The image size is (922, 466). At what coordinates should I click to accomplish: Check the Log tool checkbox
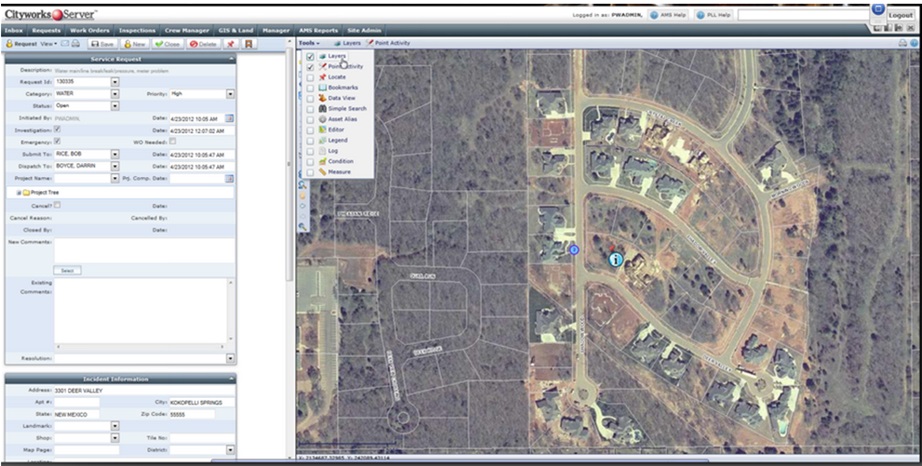point(310,151)
